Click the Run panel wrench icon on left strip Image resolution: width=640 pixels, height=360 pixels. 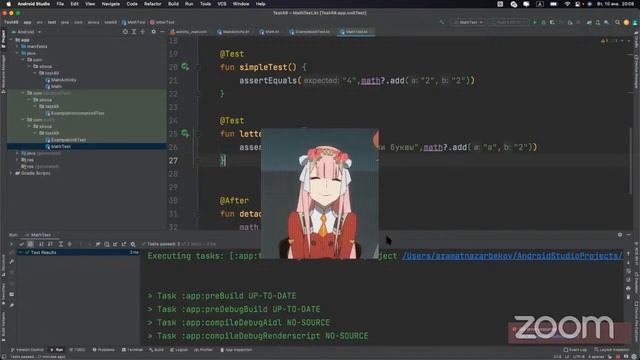tap(12, 261)
